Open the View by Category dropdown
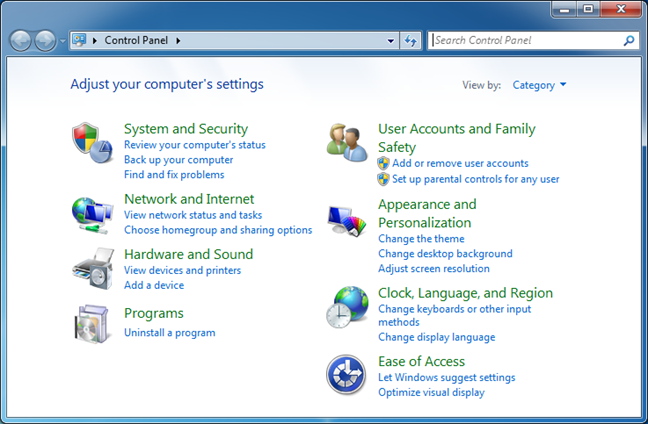Image resolution: width=648 pixels, height=424 pixels. coord(539,85)
